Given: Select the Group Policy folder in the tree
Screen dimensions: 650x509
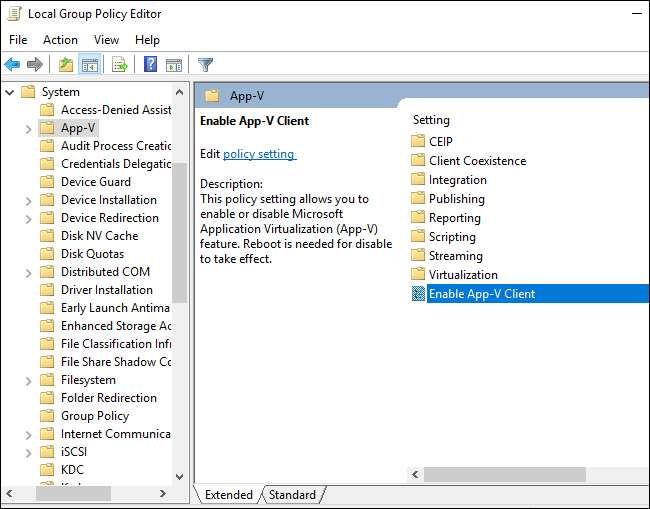Looking at the screenshot, I should pos(94,416).
